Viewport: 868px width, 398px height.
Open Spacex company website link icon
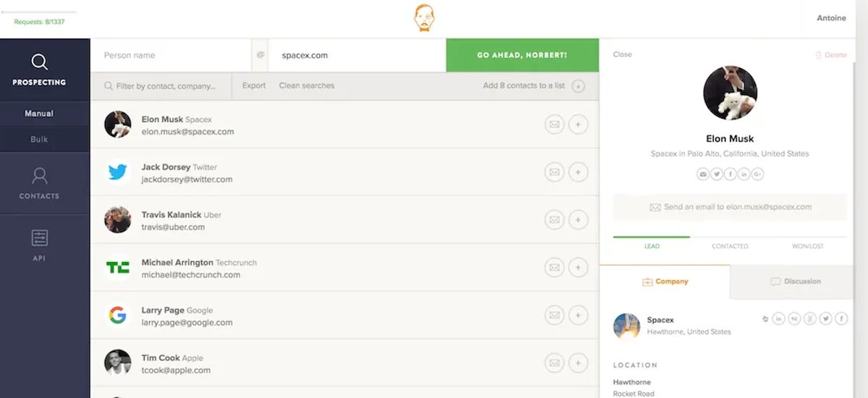tap(765, 318)
